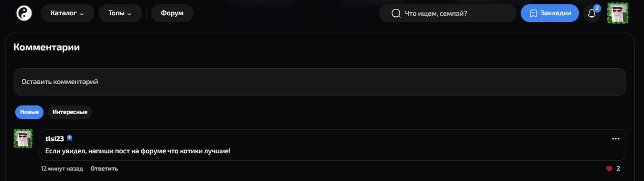Click the tlsl23 username link
This screenshot has width=644, height=181.
(x=55, y=138)
